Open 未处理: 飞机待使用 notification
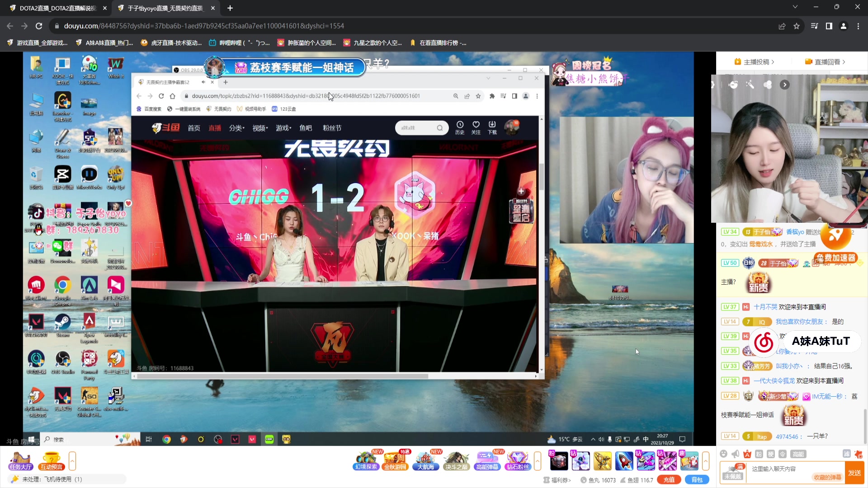Image resolution: width=868 pixels, height=488 pixels. 67,479
